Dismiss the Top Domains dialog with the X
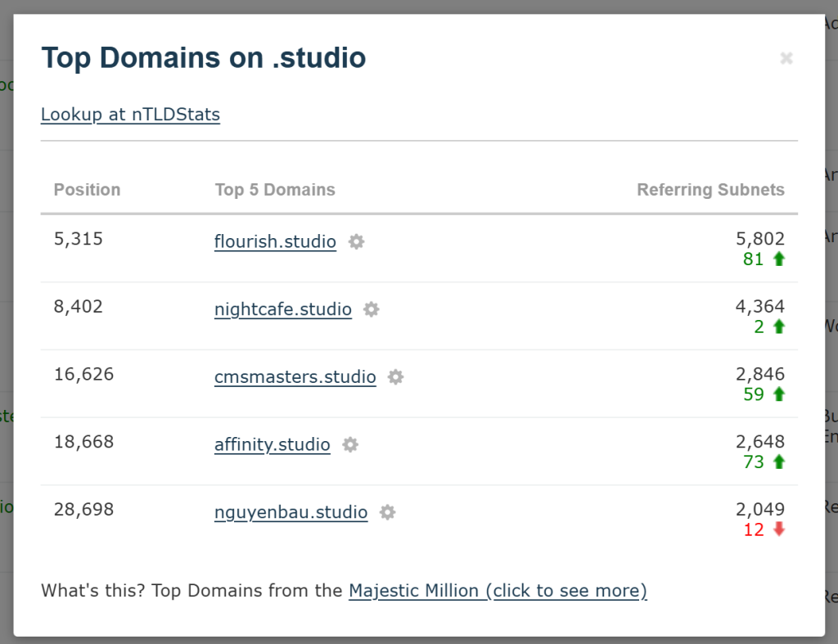The image size is (838, 644). (x=786, y=57)
